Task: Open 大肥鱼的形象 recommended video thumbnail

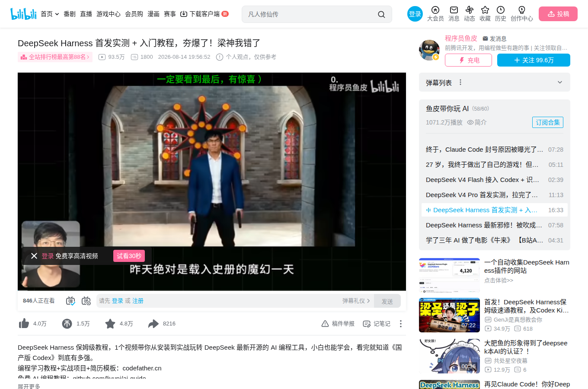Action: (x=449, y=356)
